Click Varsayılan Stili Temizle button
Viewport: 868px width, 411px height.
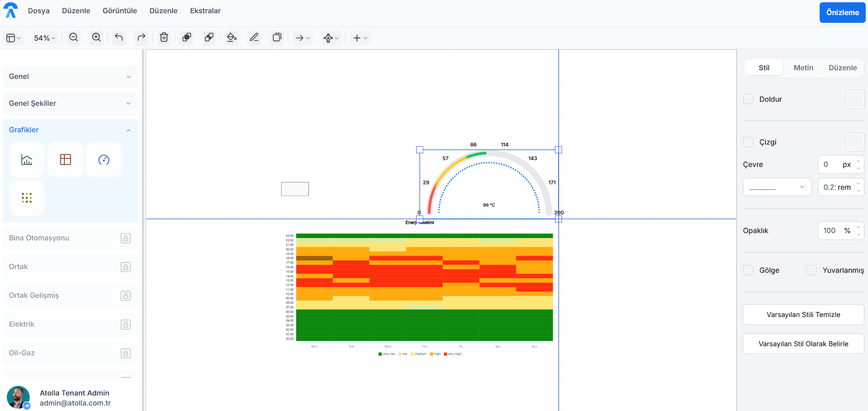pos(803,315)
